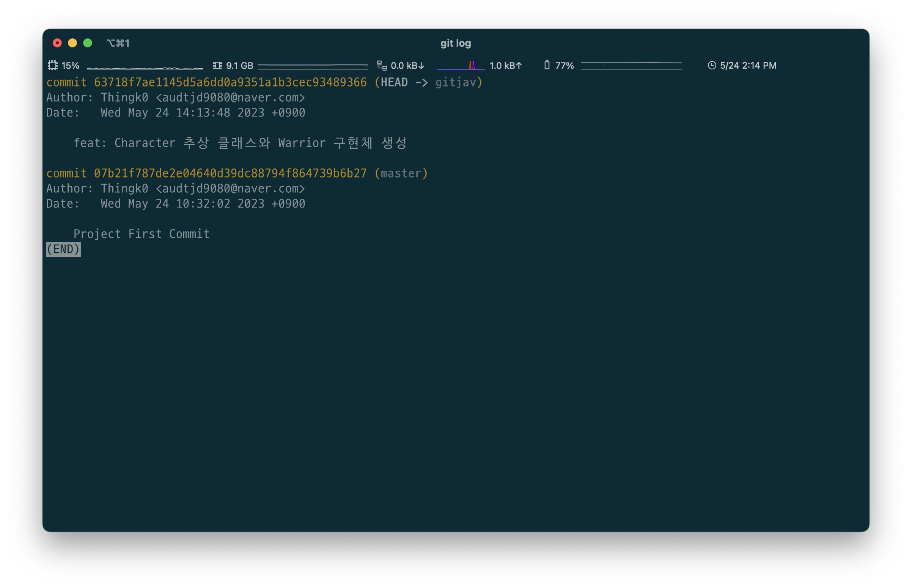Click the 'git log' window title
The width and height of the screenshot is (912, 588).
(x=455, y=43)
